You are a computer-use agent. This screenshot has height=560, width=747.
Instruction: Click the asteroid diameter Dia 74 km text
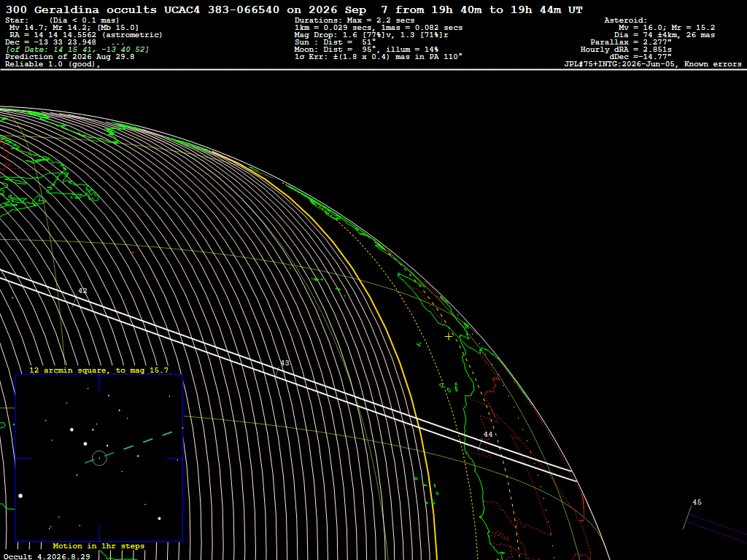point(664,35)
